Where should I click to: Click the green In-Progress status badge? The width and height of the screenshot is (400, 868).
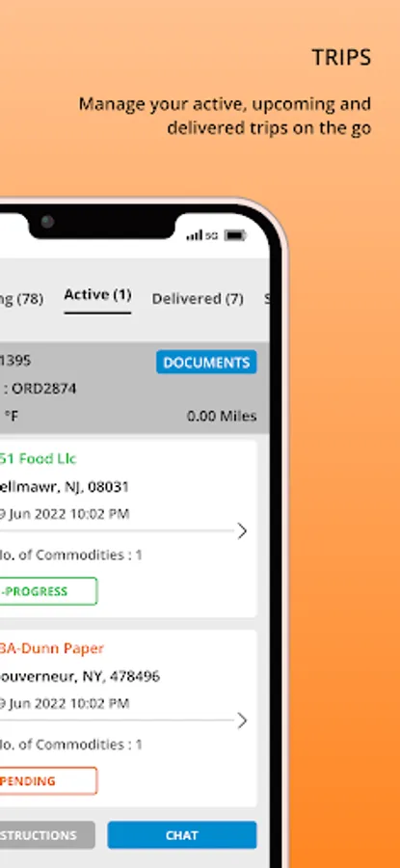coord(48,591)
